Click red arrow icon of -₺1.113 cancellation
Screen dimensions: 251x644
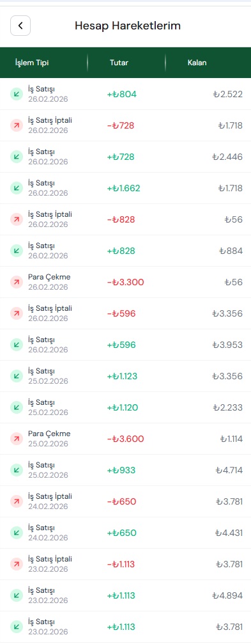pyautogui.click(x=17, y=564)
